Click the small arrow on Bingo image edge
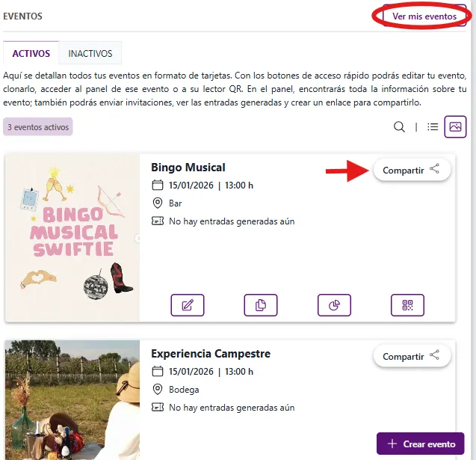This screenshot has width=476, height=460. tap(137, 238)
